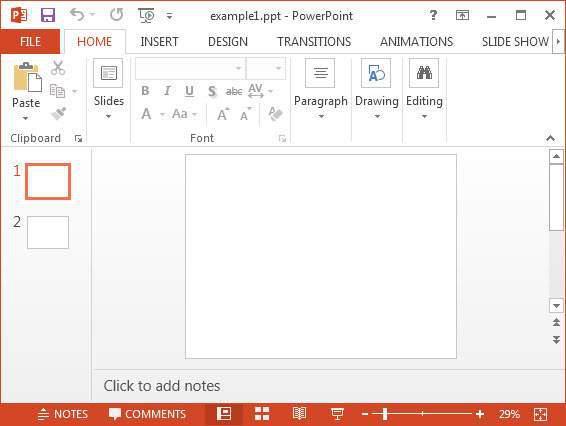Image resolution: width=566 pixels, height=426 pixels.
Task: Click Fit slide to window icon
Action: point(540,414)
